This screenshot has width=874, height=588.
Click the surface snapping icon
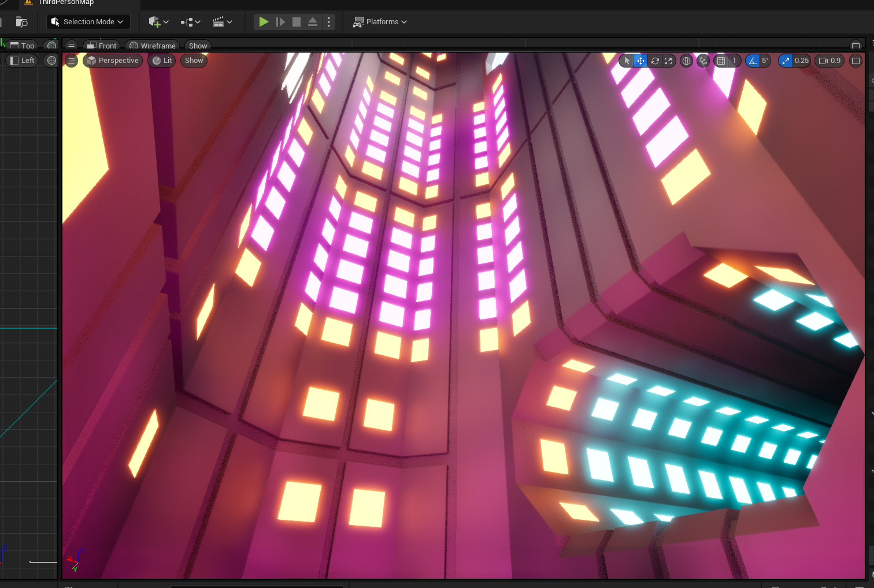click(x=703, y=61)
